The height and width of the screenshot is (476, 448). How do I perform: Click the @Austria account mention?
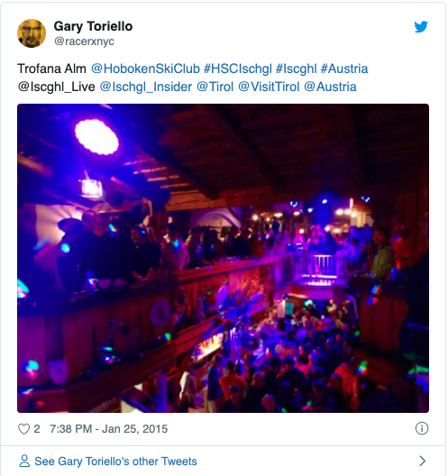tap(330, 87)
